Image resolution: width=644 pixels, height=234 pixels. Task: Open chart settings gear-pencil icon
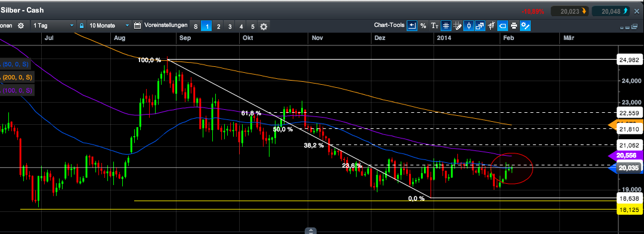pos(525,26)
